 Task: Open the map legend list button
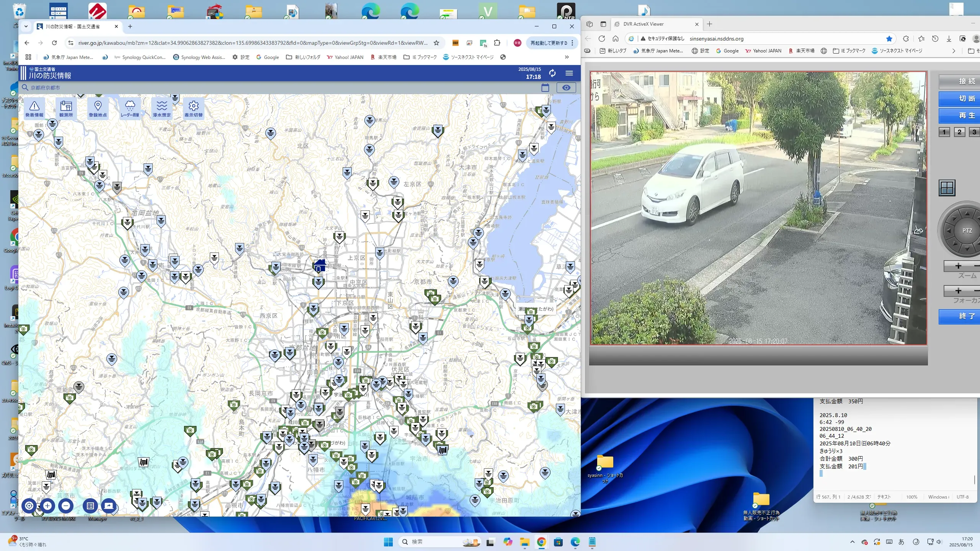click(x=90, y=505)
